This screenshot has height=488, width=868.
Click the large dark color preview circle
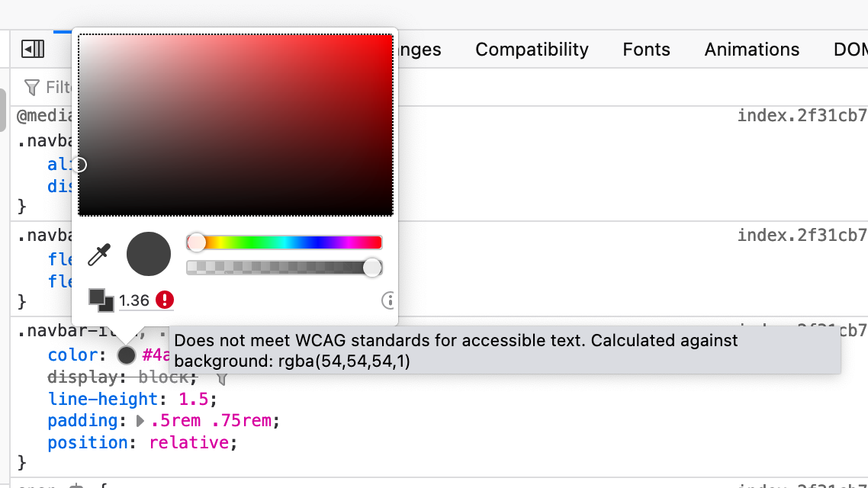(149, 254)
